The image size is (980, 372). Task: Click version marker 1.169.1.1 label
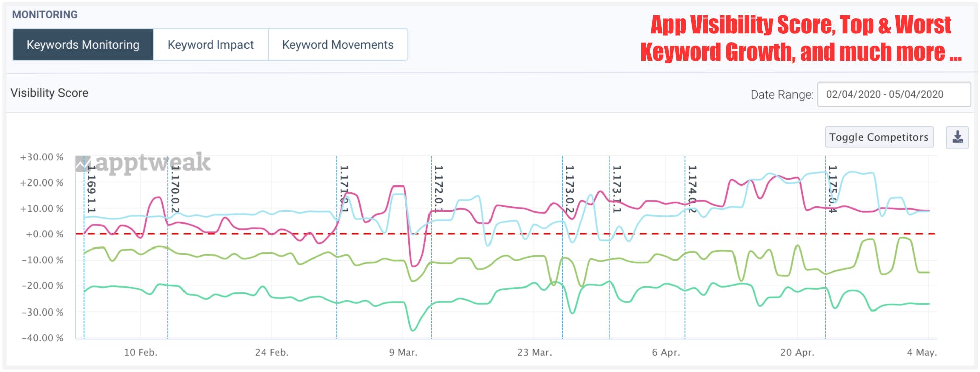(91, 189)
